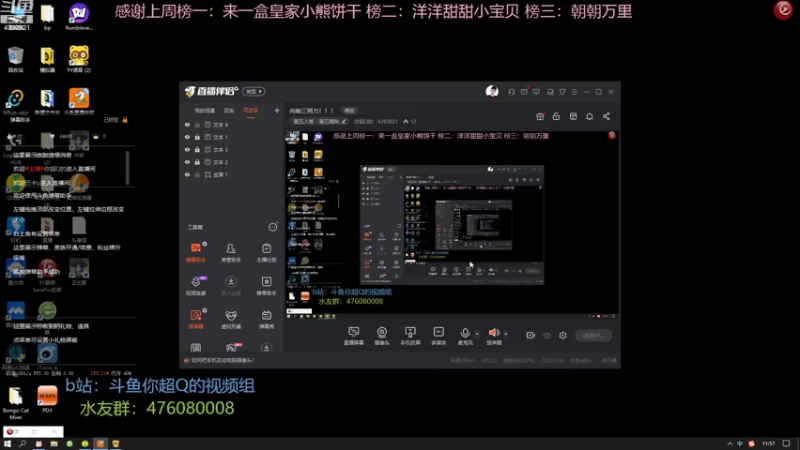
Task: Switch to the second scene tab 双击
Action: coord(229,111)
